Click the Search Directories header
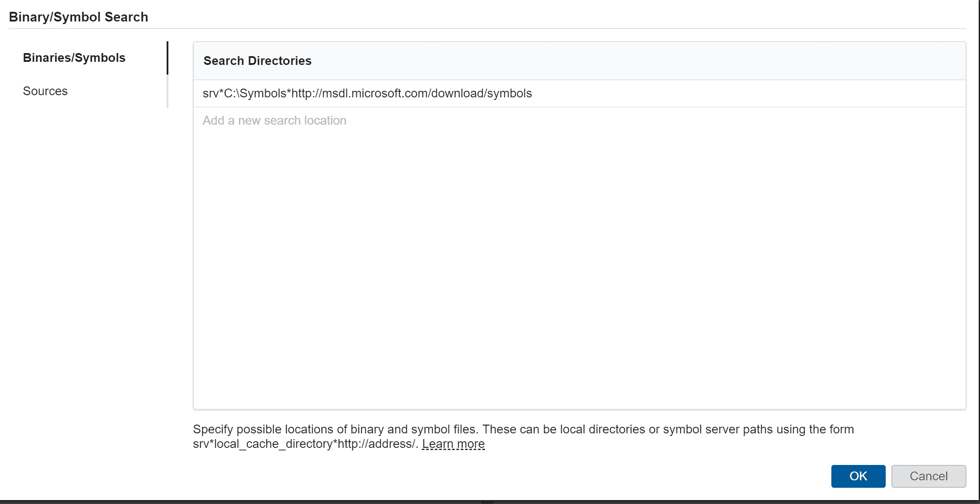The image size is (980, 504). (x=257, y=61)
